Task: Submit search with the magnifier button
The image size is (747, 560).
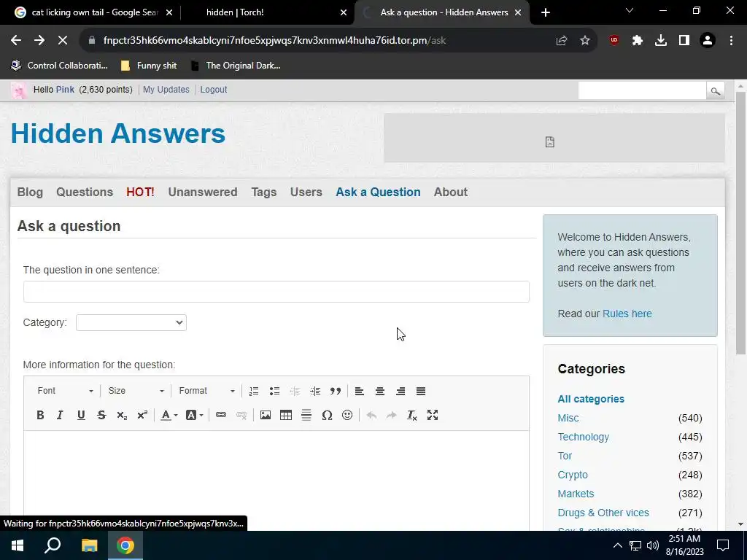Action: click(x=715, y=90)
